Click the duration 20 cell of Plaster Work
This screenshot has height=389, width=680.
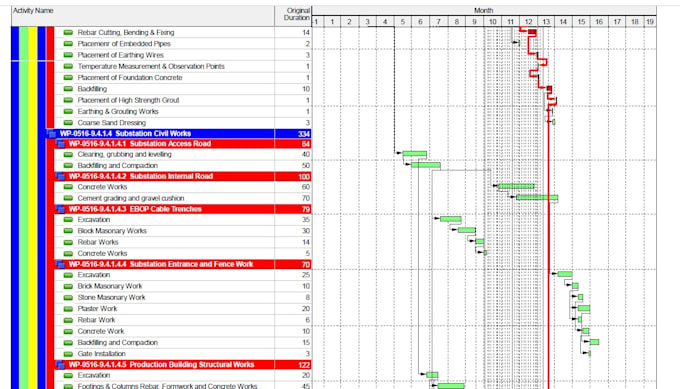[x=293, y=309]
